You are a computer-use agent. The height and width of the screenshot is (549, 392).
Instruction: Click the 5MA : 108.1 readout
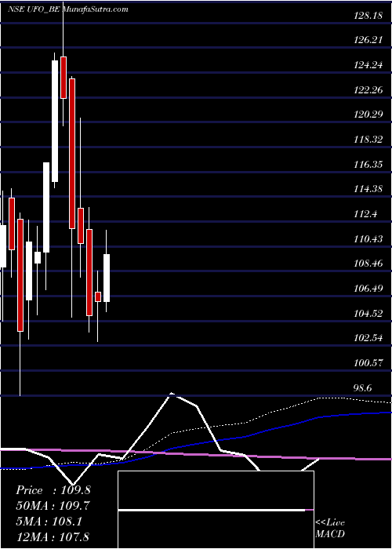click(x=49, y=522)
